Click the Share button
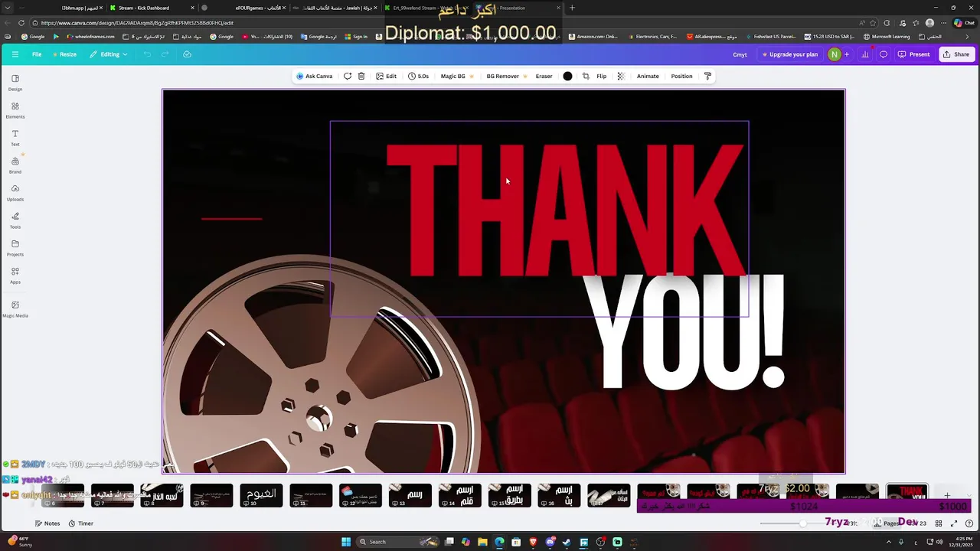The height and width of the screenshot is (551, 980). click(x=956, y=54)
